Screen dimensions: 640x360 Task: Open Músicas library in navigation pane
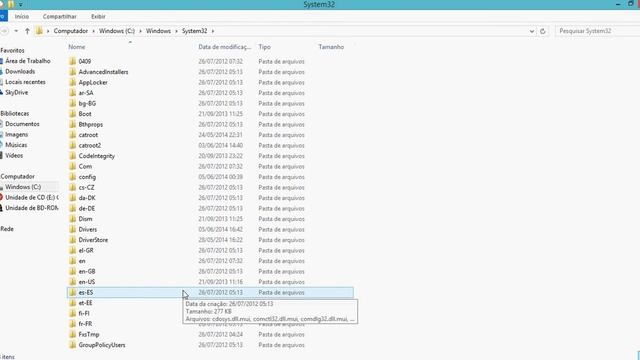click(x=16, y=145)
